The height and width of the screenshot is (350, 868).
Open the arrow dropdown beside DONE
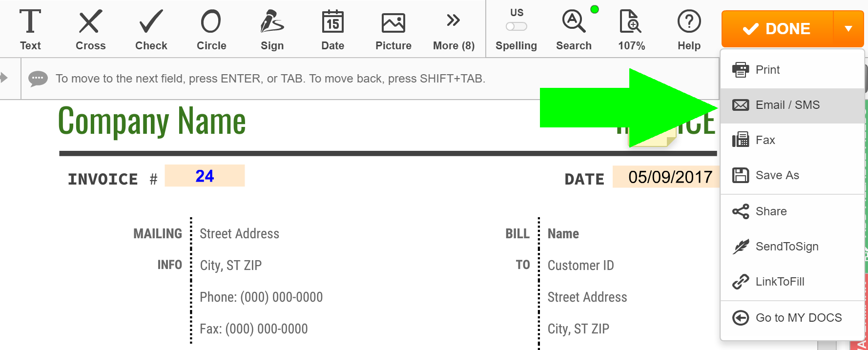[x=848, y=29]
